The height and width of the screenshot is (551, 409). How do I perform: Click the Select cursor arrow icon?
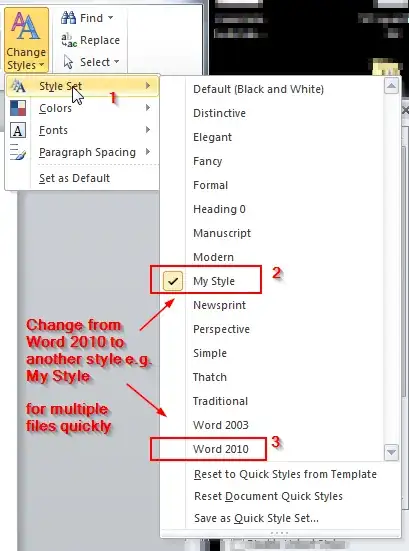click(68, 62)
